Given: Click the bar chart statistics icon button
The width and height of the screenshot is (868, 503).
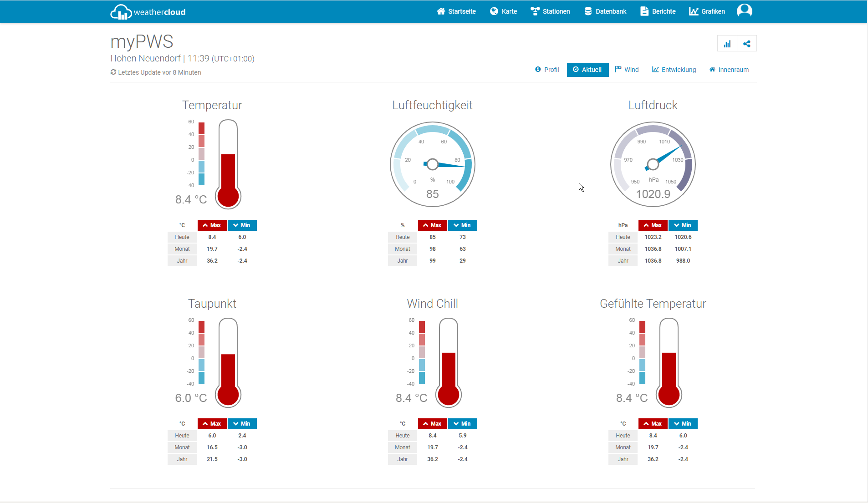Looking at the screenshot, I should pyautogui.click(x=727, y=44).
